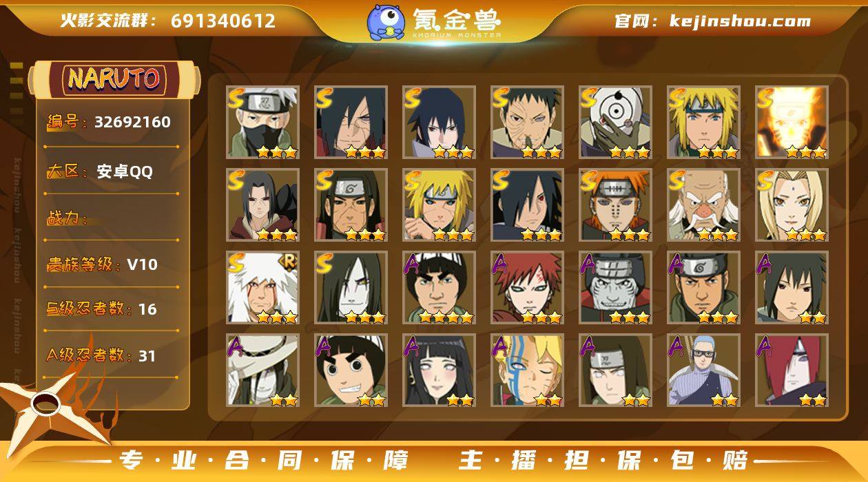Select bearded old Onoki S-rank portrait

pyautogui.click(x=703, y=205)
